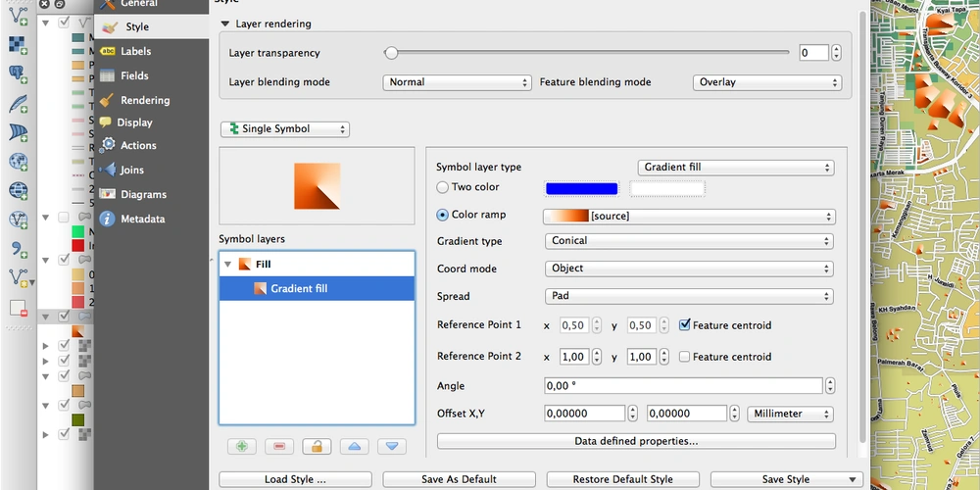The height and width of the screenshot is (490, 980).
Task: Toggle checkbox of group above tan square swatch
Action: 64,375
